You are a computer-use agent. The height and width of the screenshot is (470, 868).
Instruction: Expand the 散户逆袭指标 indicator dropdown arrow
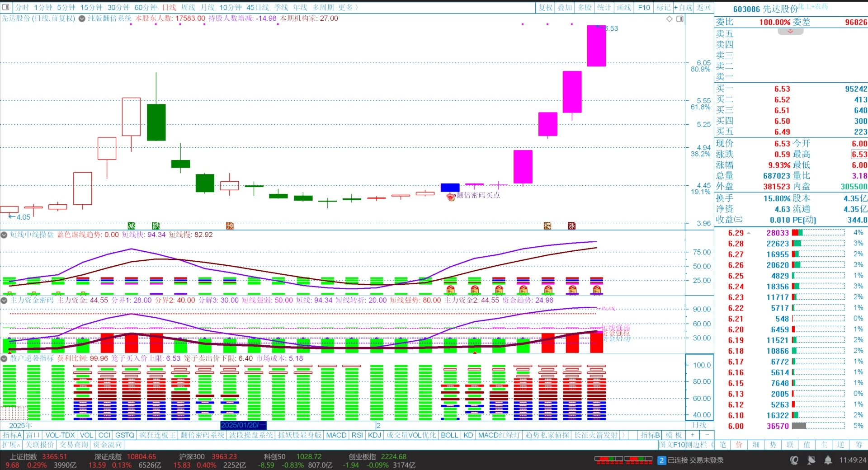4,358
